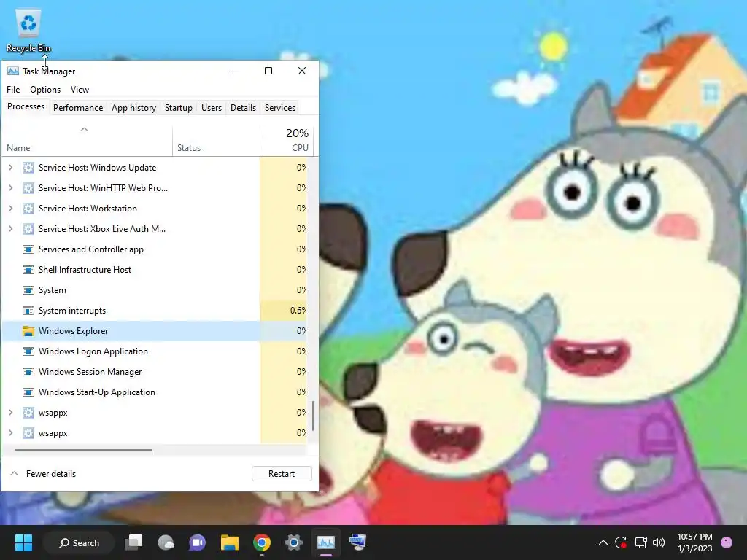Click the System interrupts process icon
The image size is (747, 560).
[28, 311]
